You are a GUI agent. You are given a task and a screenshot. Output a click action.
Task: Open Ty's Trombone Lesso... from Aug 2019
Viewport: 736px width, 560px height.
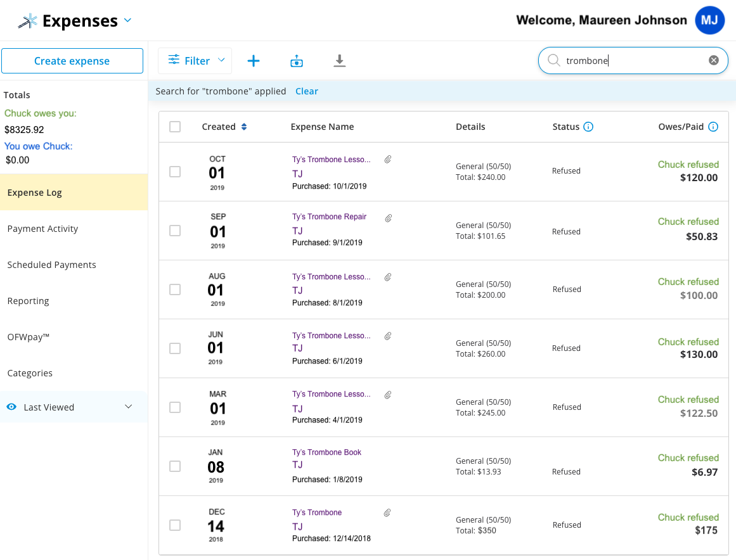332,277
